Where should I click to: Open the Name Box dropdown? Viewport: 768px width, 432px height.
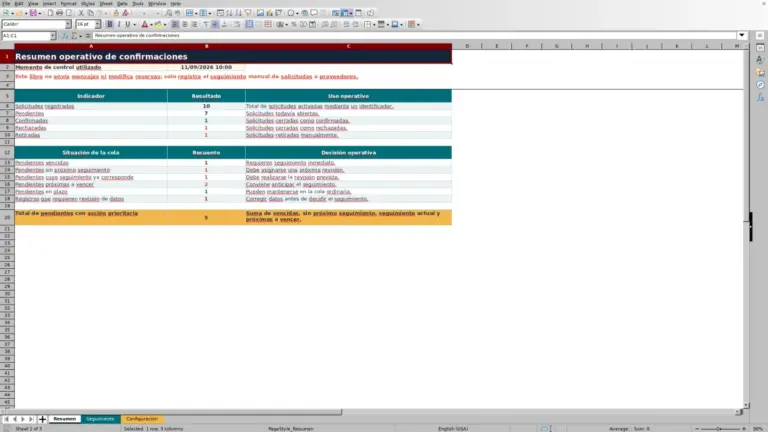(x=53, y=36)
